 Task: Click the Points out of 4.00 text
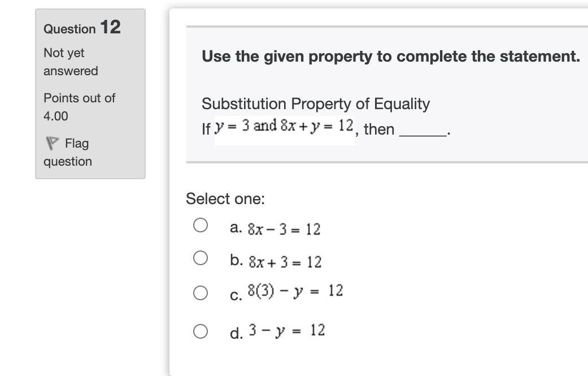tap(79, 107)
